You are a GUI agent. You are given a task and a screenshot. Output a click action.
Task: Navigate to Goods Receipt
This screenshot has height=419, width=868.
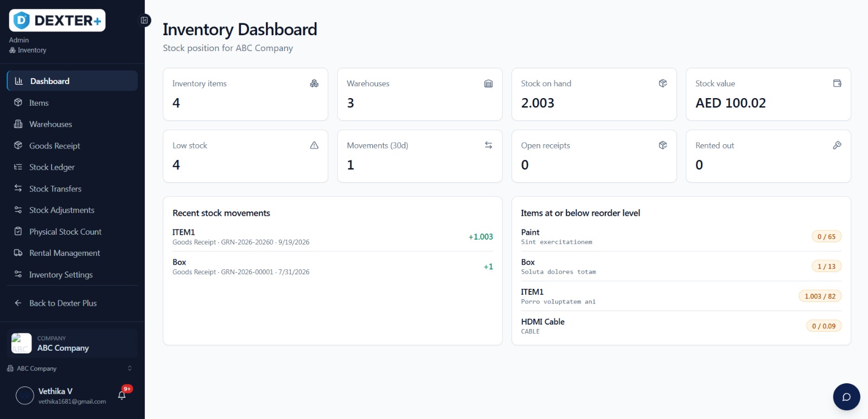tap(72, 146)
